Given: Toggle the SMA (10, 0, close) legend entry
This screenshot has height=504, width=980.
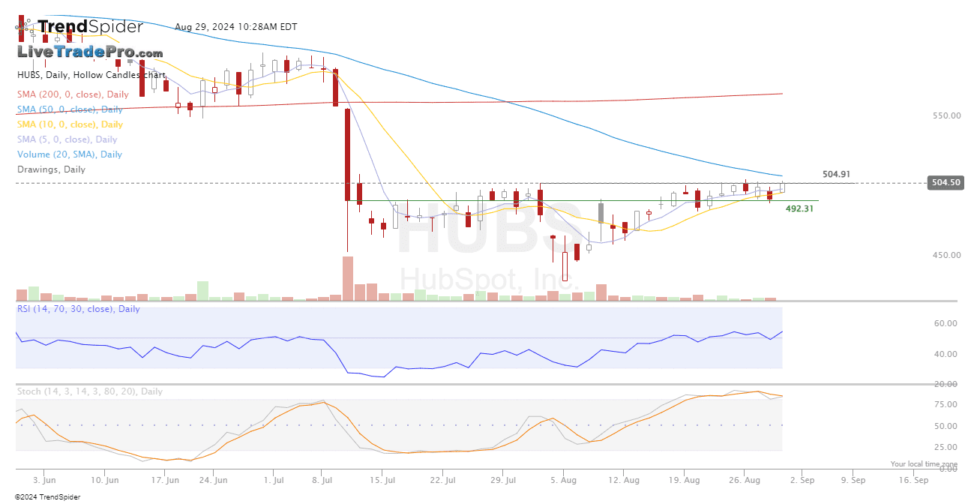Looking at the screenshot, I should tap(70, 124).
